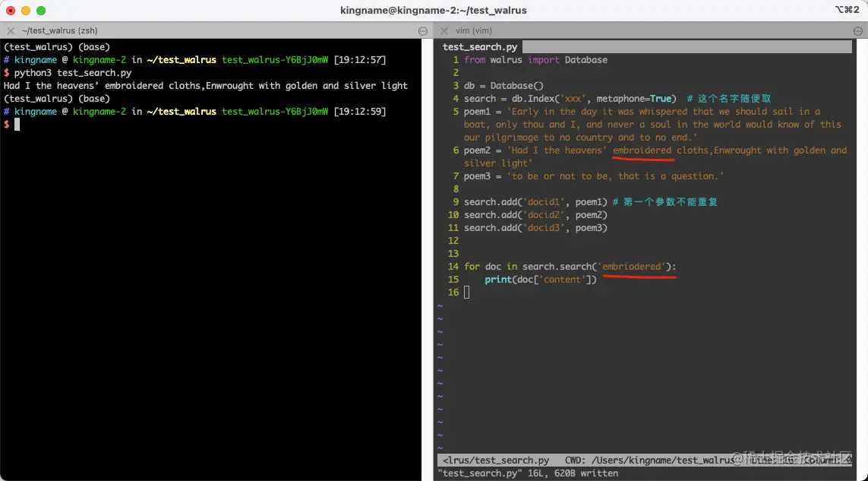Image resolution: width=868 pixels, height=481 pixels.
Task: Click search.add('docid1', poem1) on line 9
Action: pos(535,202)
